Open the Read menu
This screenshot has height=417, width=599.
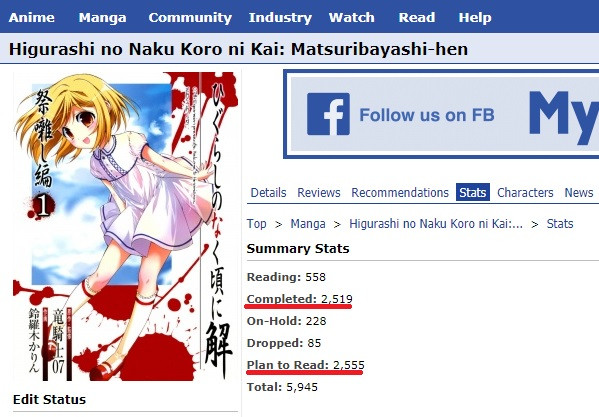(x=417, y=17)
